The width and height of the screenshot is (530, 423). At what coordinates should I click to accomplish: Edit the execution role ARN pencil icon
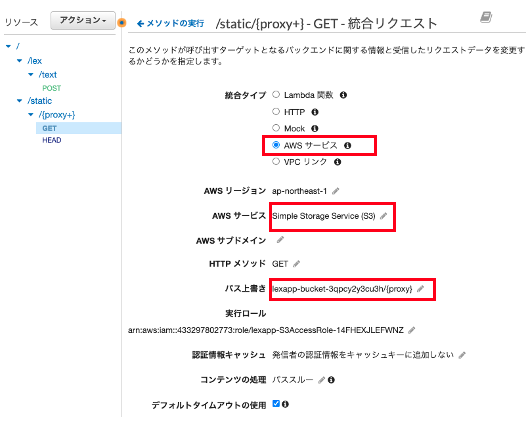click(x=411, y=330)
